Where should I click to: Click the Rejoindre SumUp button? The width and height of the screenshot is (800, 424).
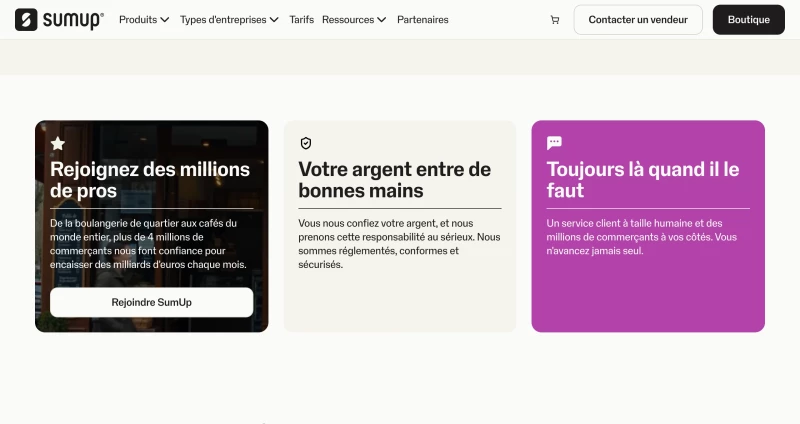(152, 302)
